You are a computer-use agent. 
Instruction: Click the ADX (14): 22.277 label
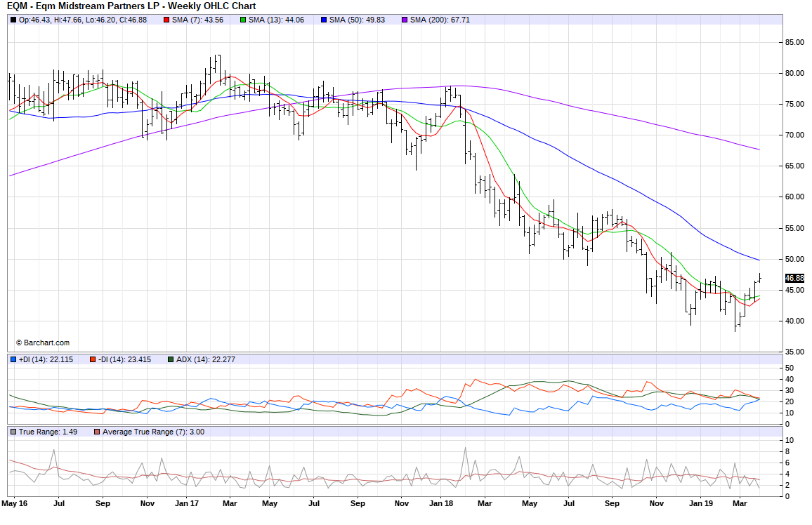pyautogui.click(x=206, y=359)
